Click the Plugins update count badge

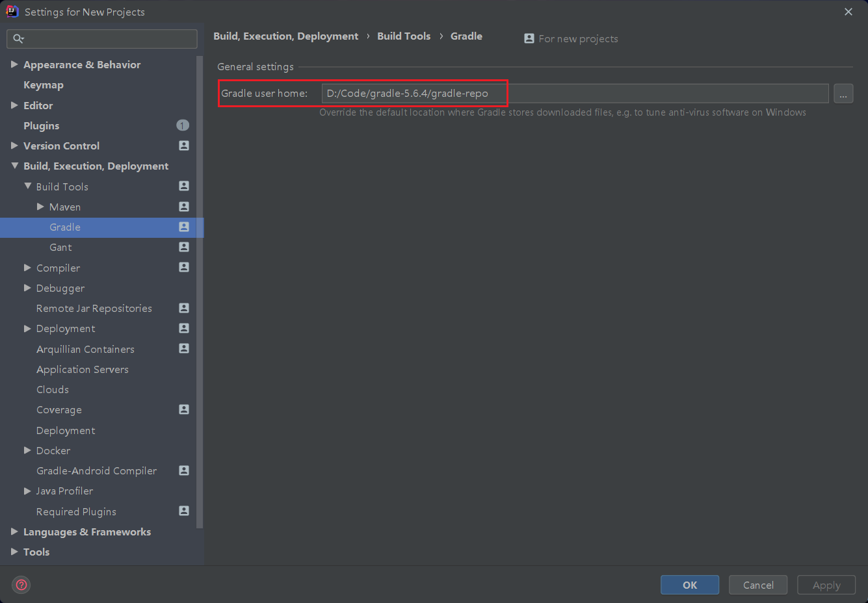pyautogui.click(x=183, y=125)
